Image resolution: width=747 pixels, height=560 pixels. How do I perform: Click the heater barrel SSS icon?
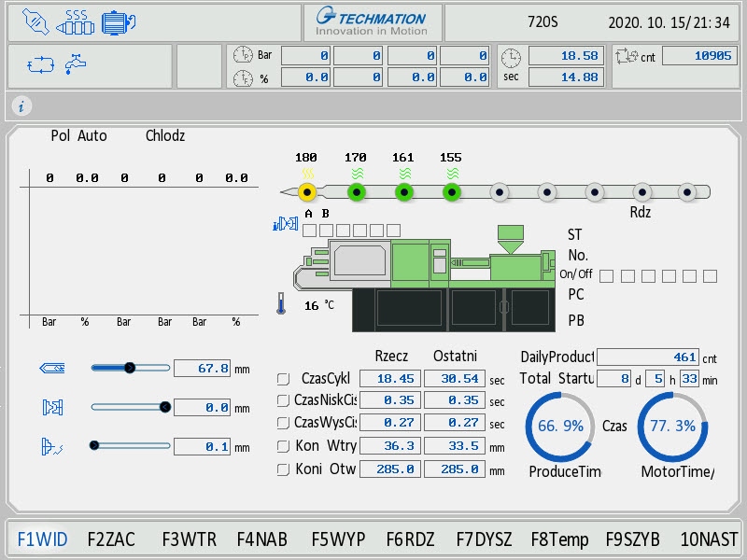point(76,21)
